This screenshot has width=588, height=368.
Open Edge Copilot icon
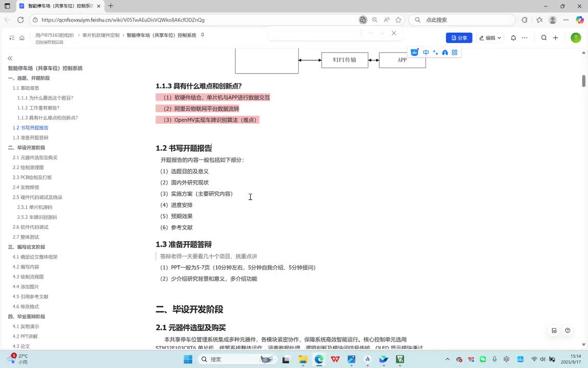click(x=579, y=20)
